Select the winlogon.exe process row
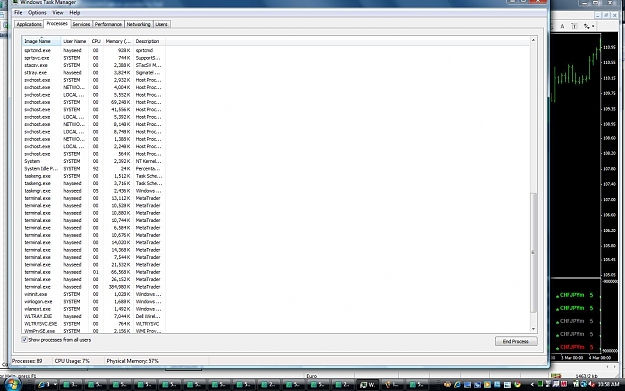The height and width of the screenshot is (391, 625). click(93, 302)
